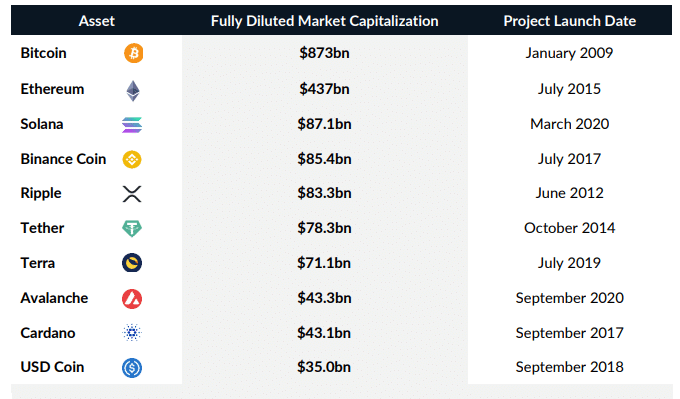Select the dotted Cardano logo icon
680x399 pixels.
tap(132, 333)
